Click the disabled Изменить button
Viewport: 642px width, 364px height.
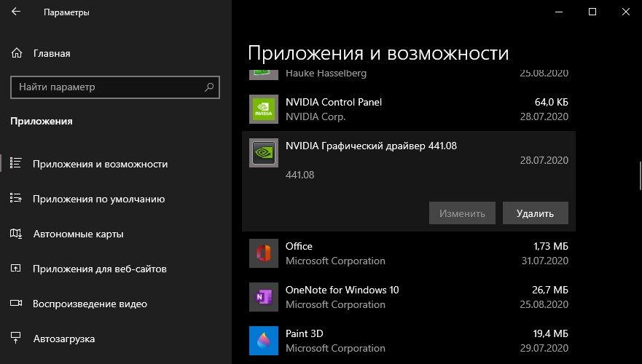point(462,213)
